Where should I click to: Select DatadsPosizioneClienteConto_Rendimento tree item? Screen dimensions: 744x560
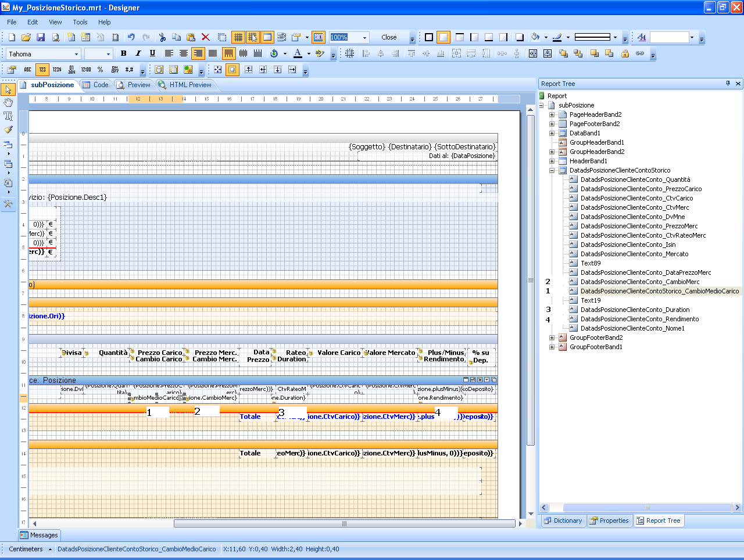[x=639, y=319]
